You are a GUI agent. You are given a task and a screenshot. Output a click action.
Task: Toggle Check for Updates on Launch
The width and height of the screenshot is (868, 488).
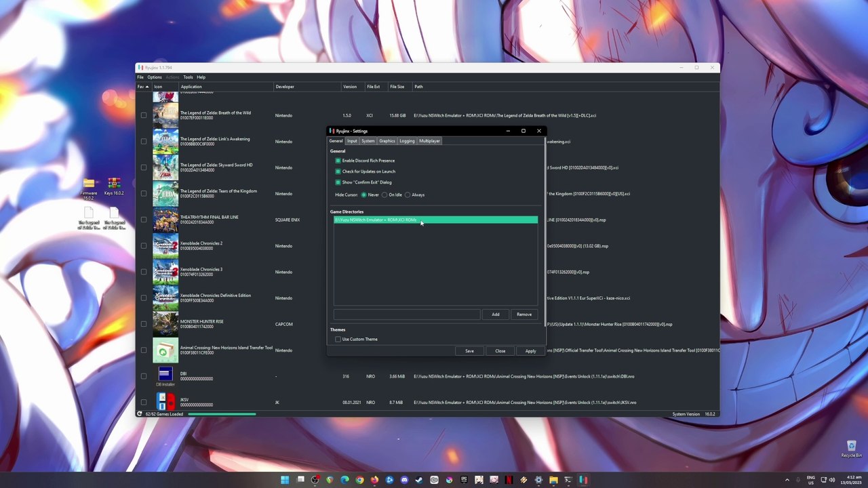click(x=338, y=171)
